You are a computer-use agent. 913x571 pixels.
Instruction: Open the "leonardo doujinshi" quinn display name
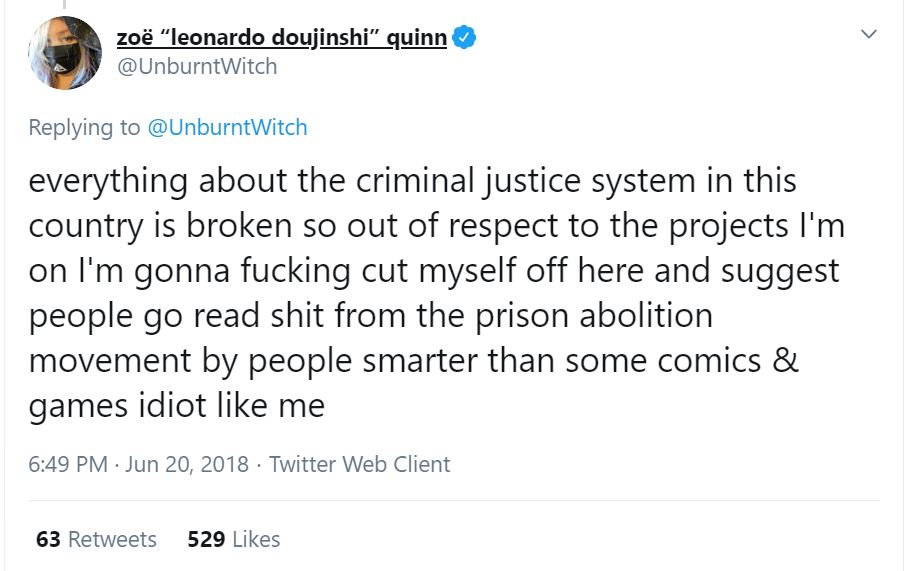289,39
